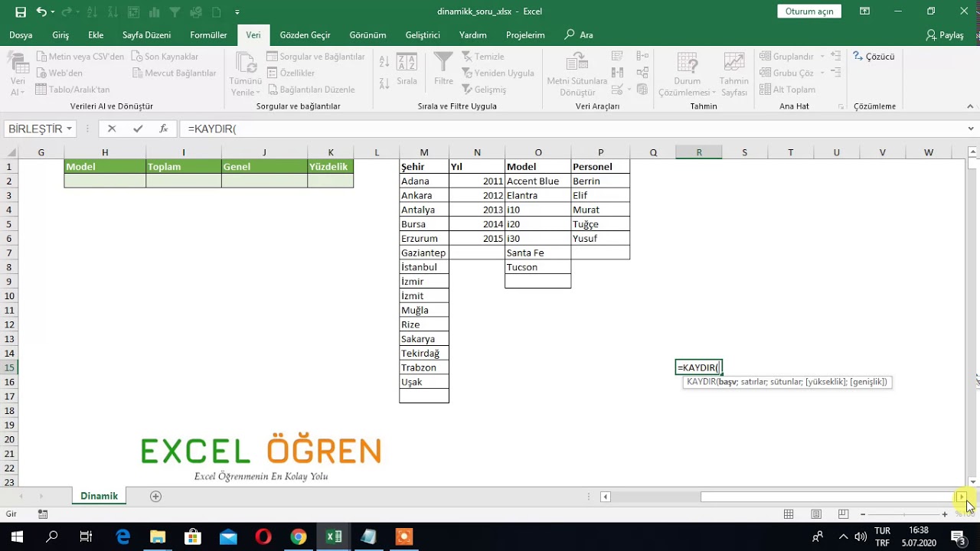The width and height of the screenshot is (980, 551).
Task: Undo the last action
Action: pyautogui.click(x=41, y=11)
